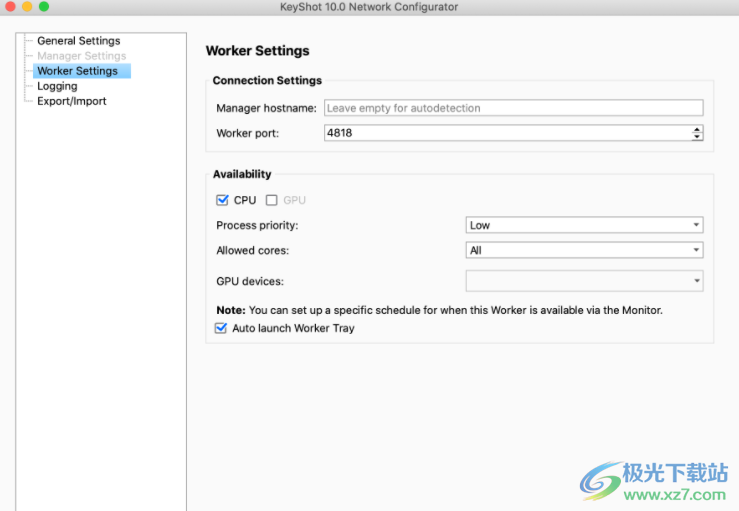This screenshot has width=739, height=511.
Task: Close the Network Configurator window
Action: click(x=10, y=6)
